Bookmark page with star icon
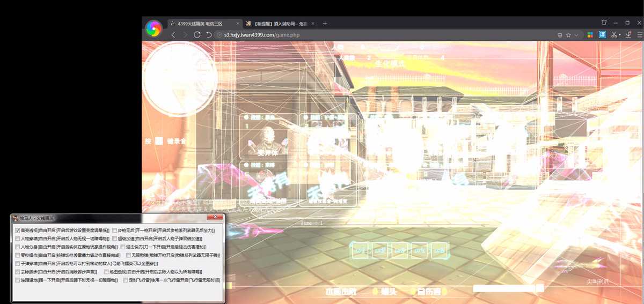 tap(568, 35)
